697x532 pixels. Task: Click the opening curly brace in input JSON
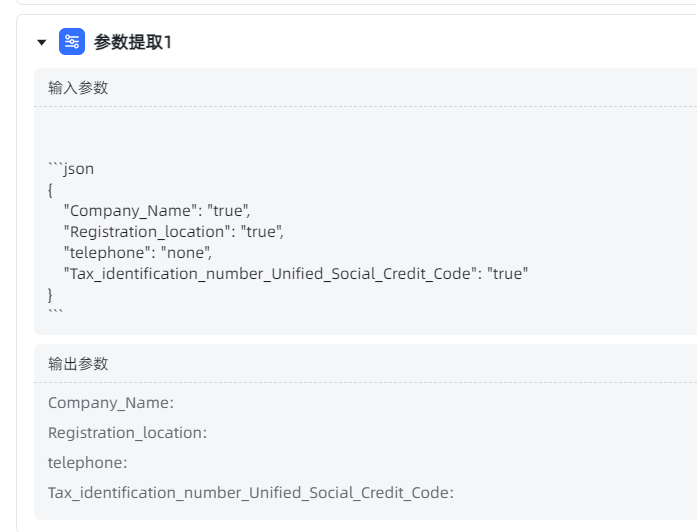(x=51, y=190)
